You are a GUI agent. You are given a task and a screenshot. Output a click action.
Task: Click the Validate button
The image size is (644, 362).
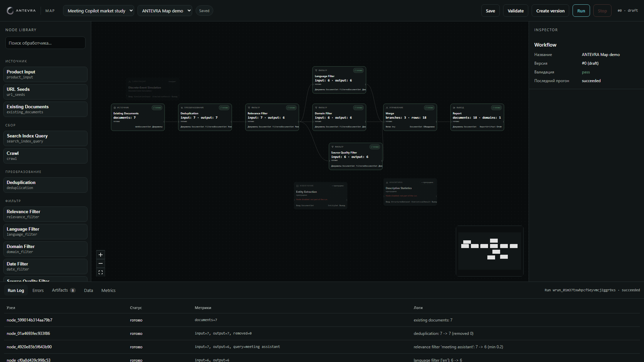click(516, 11)
